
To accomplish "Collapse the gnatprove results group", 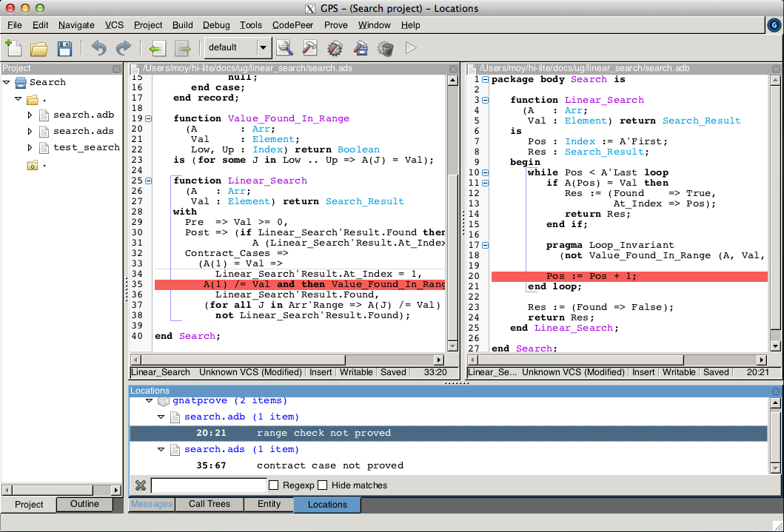I will click(149, 400).
